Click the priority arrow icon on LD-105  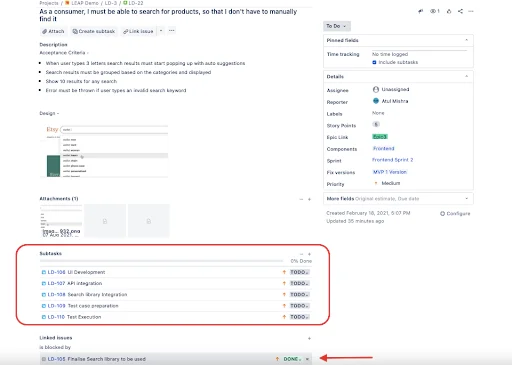(277, 359)
